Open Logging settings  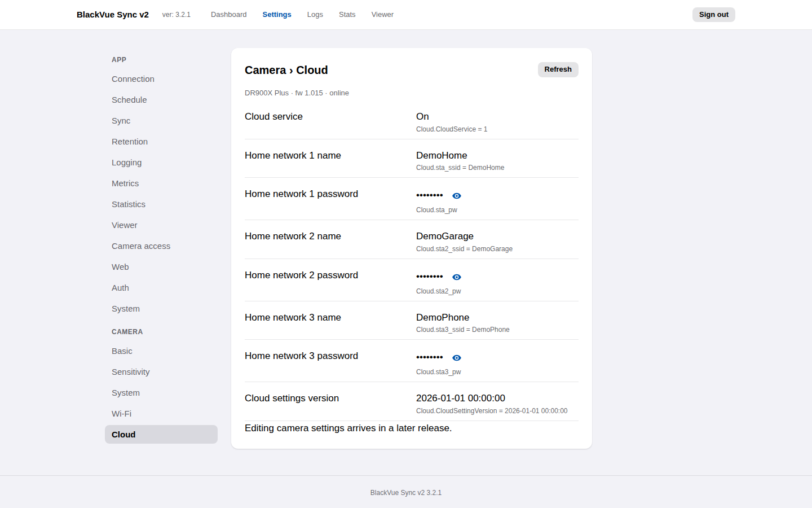click(161, 163)
